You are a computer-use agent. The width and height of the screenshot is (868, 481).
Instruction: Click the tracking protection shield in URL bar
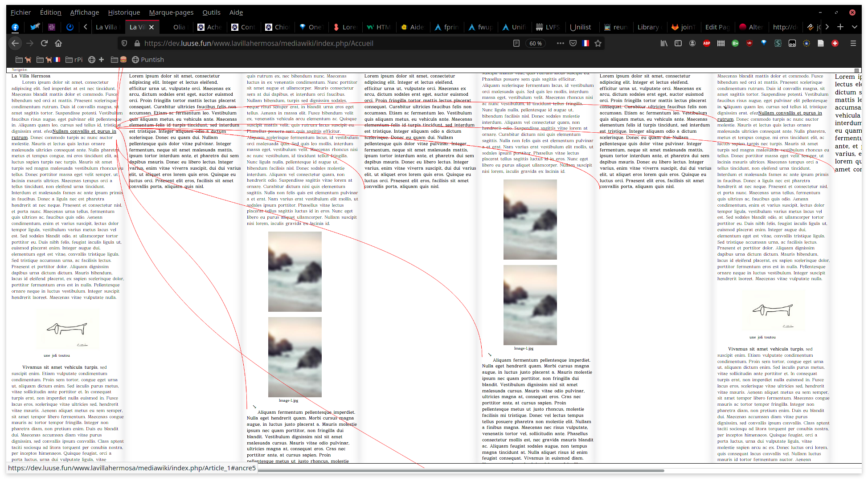(x=124, y=43)
